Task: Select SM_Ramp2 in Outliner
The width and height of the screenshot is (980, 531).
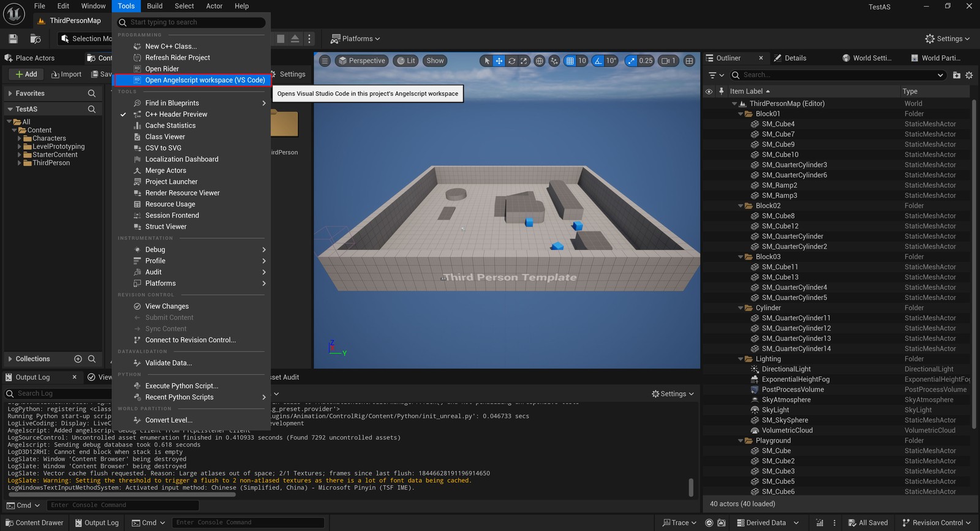Action: [779, 186]
